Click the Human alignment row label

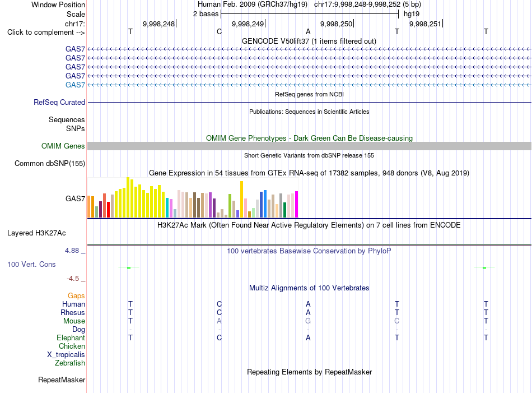pos(73,304)
